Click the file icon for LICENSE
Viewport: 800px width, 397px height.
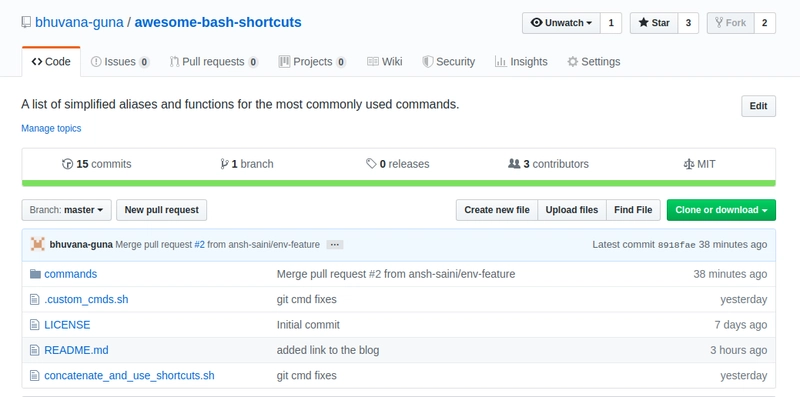tap(34, 325)
